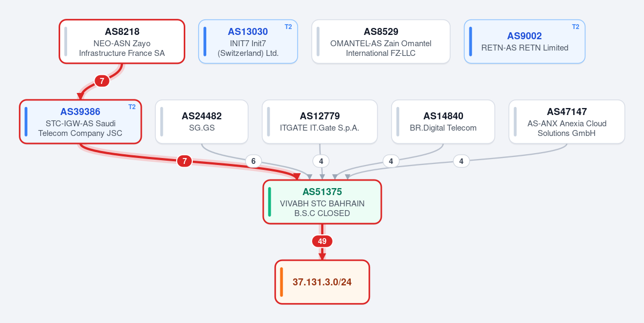The width and height of the screenshot is (644, 323).
Task: Click the red 7 badge below AS8218
Action: click(102, 81)
